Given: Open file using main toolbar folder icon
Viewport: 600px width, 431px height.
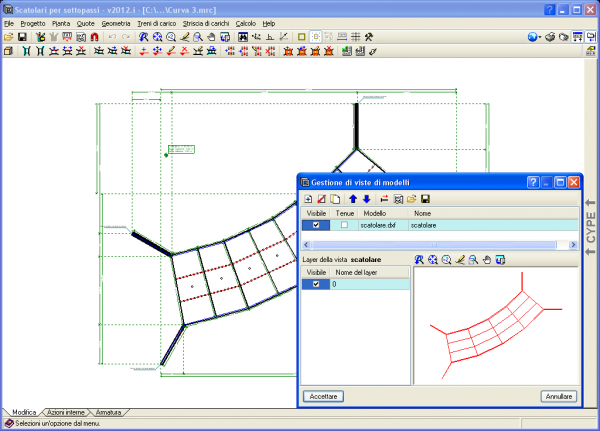Looking at the screenshot, I should [x=8, y=37].
